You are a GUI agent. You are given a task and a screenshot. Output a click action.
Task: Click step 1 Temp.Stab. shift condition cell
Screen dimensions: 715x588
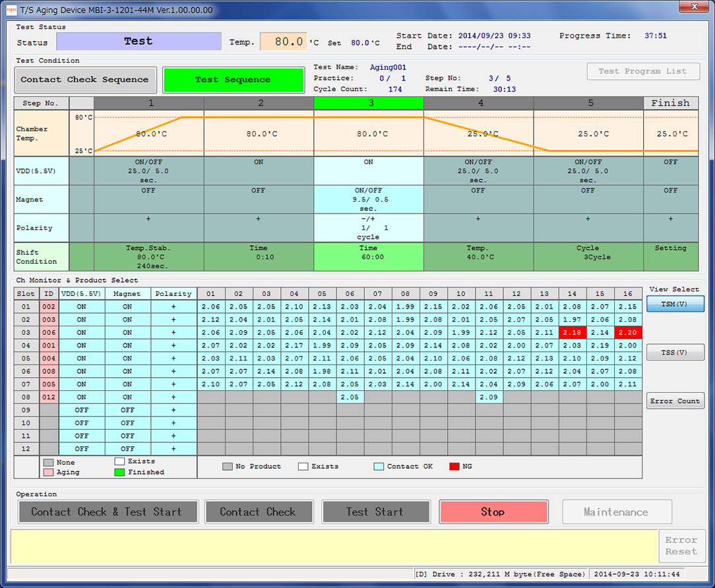tap(148, 256)
